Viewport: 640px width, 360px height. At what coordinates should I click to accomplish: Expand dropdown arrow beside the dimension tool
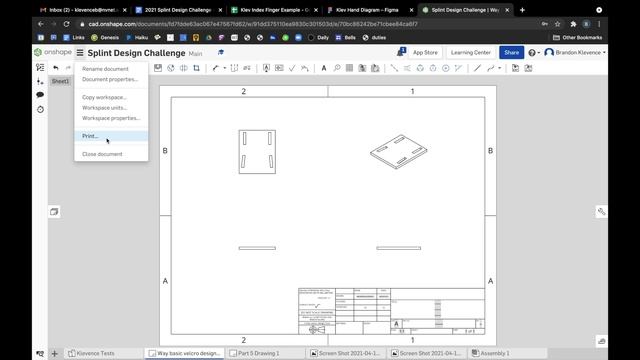[224, 68]
